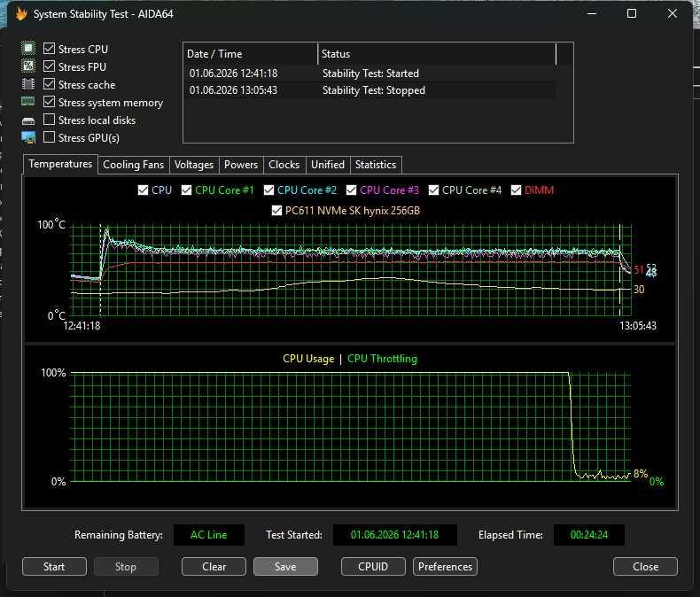This screenshot has height=597, width=700.
Task: Click the RAM module icon beside Stress system memory
Action: tap(28, 102)
